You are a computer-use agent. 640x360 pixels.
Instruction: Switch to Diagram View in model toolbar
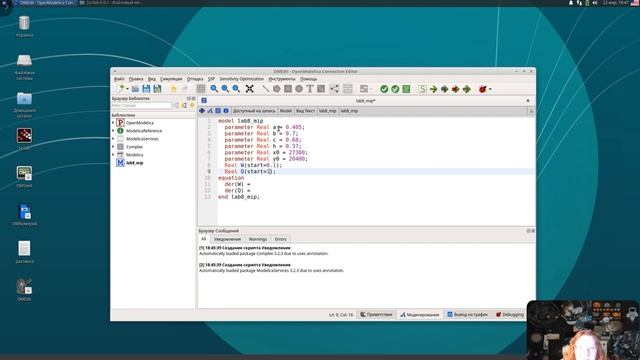210,111
